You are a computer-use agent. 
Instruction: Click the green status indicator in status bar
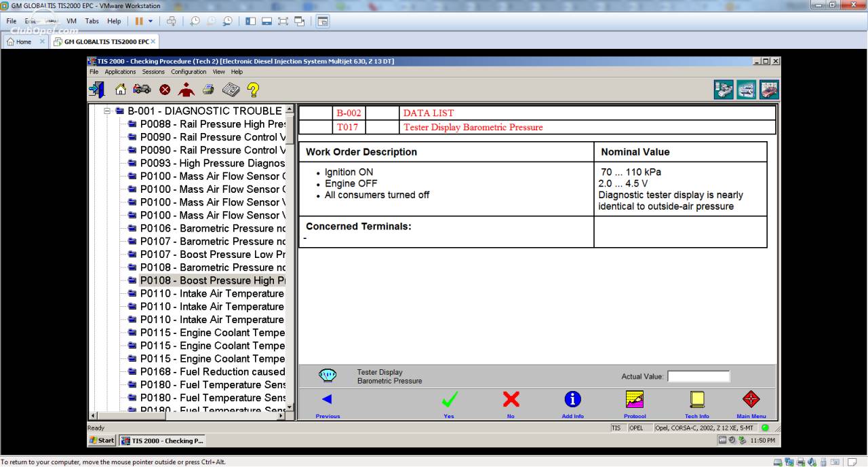tap(766, 428)
